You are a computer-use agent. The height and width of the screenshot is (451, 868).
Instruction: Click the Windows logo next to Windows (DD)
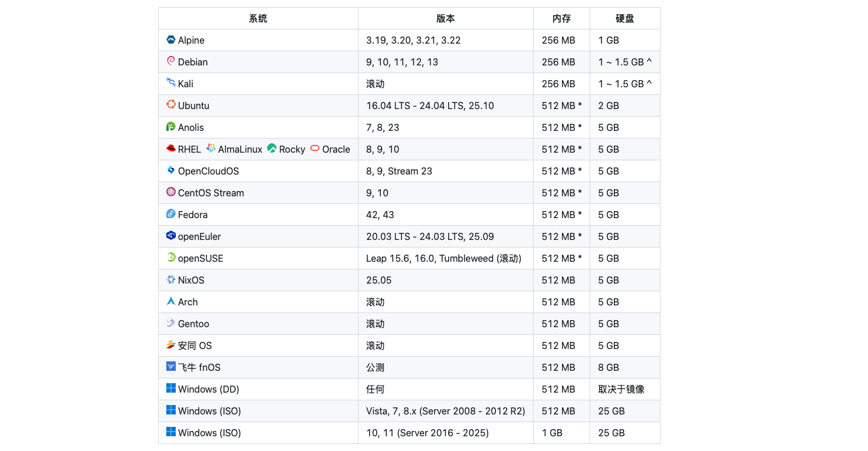pyautogui.click(x=170, y=389)
